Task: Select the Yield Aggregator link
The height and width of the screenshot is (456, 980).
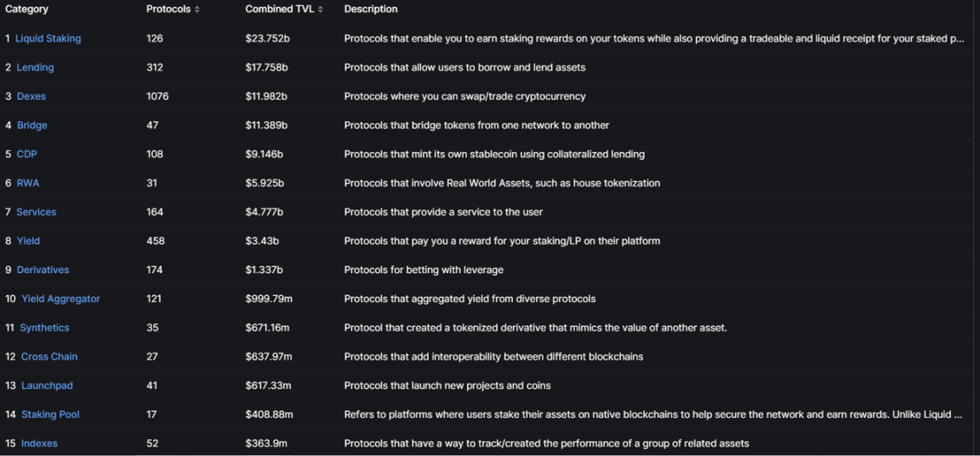Action: point(60,299)
